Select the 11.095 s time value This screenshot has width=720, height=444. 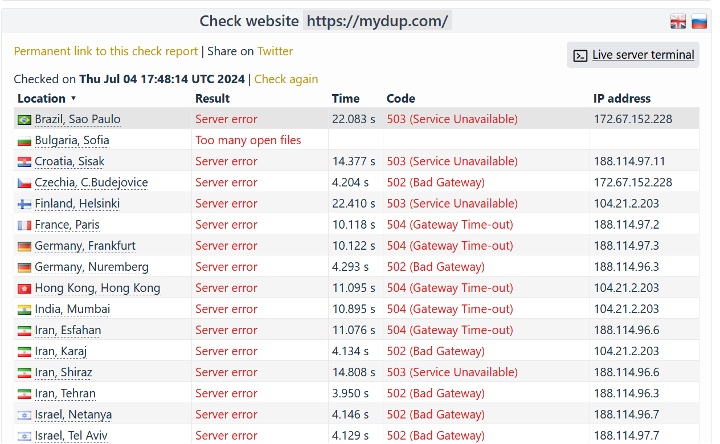coord(354,288)
